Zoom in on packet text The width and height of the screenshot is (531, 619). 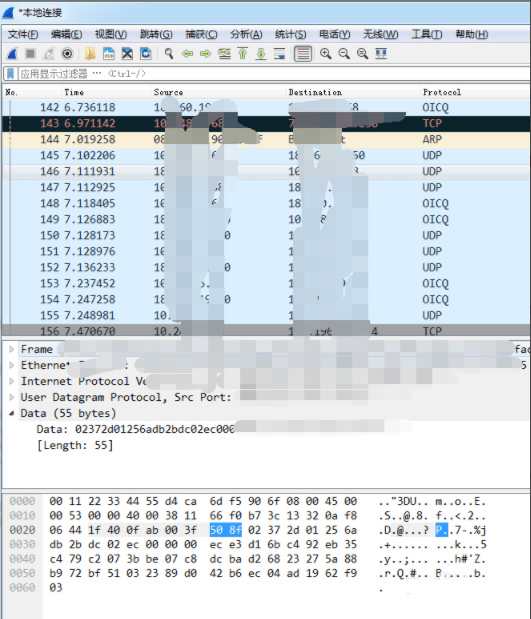(325, 54)
